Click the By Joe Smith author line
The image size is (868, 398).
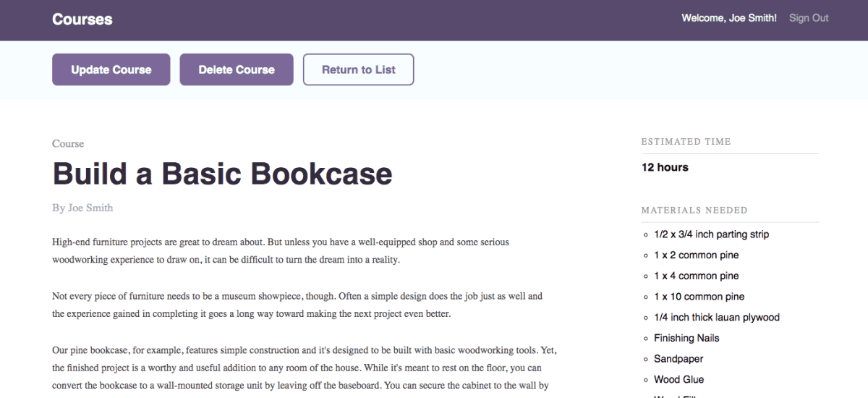coord(82,208)
